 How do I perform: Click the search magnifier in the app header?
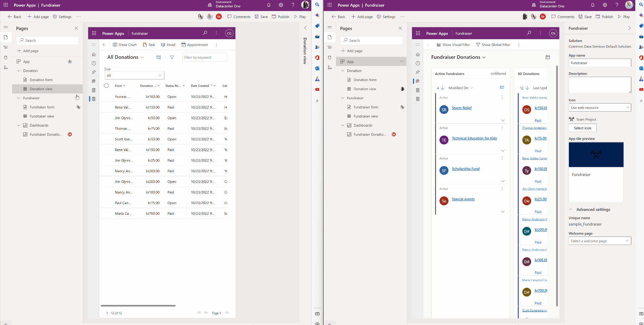205,33
